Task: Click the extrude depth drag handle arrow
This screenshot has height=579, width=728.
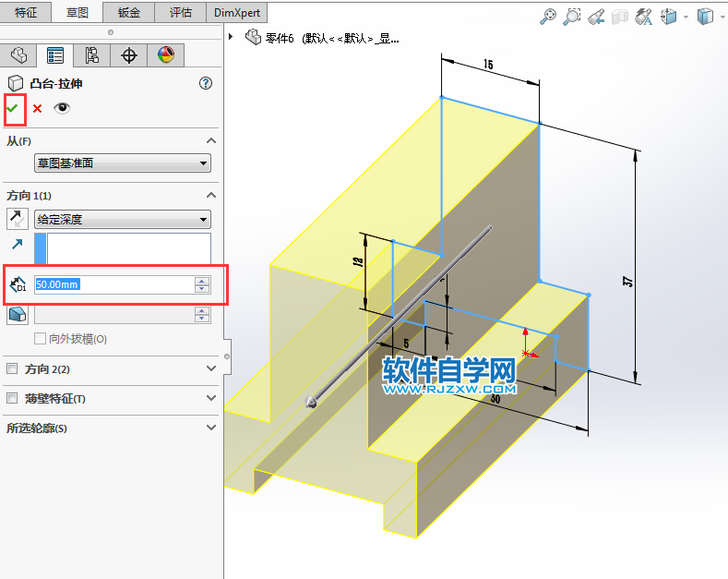Action: [311, 402]
